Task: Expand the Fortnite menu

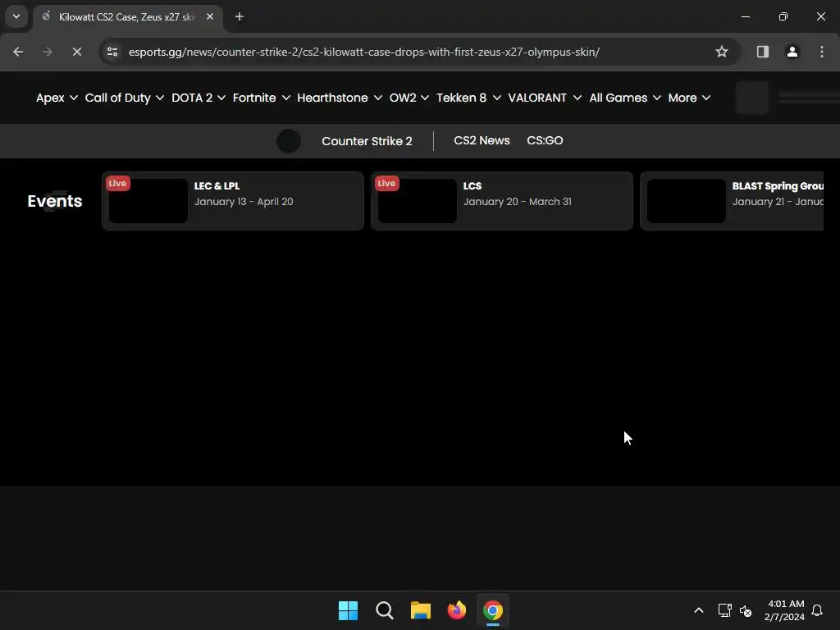Action: point(262,98)
